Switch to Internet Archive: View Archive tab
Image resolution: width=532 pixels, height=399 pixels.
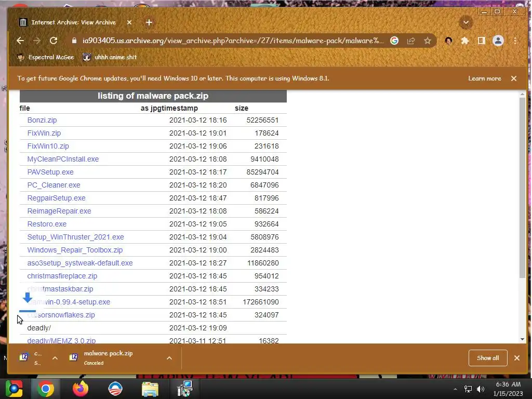tap(74, 22)
